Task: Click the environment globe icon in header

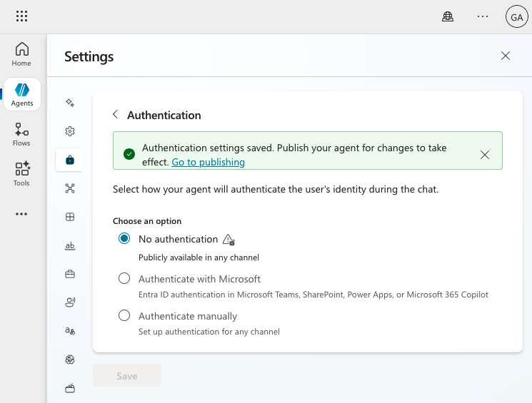Action: (448, 16)
